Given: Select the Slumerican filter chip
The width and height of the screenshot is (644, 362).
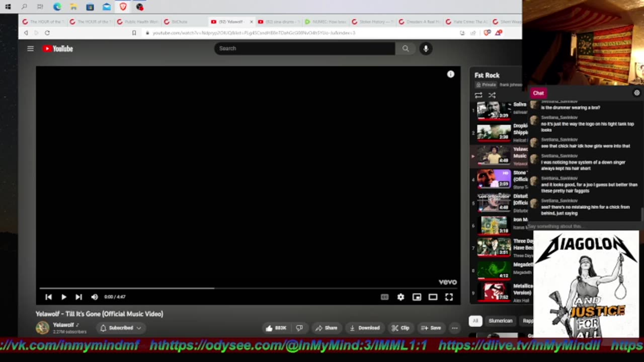Looking at the screenshot, I should [x=500, y=321].
